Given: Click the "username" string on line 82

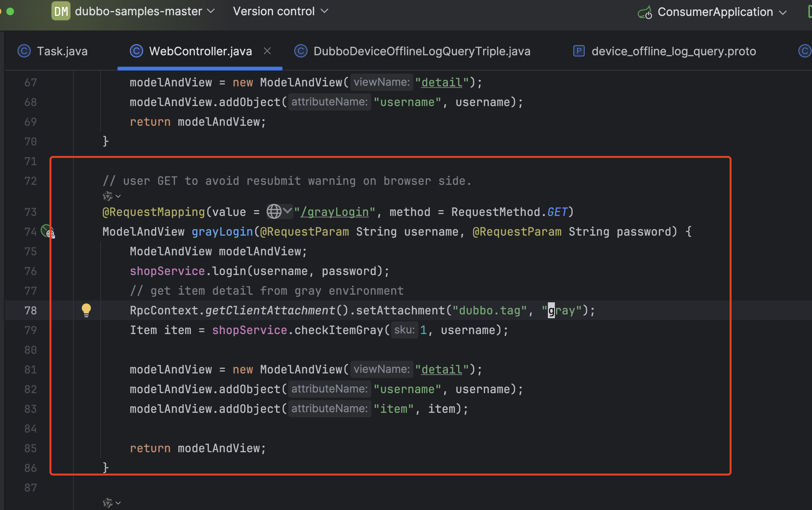Looking at the screenshot, I should [x=407, y=389].
